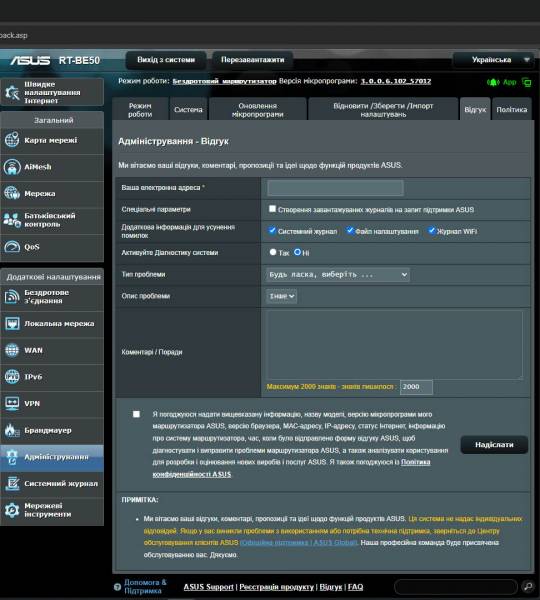The width and height of the screenshot is (540, 600).
Task: Click the WAN globe icon
Action: pos(12,350)
